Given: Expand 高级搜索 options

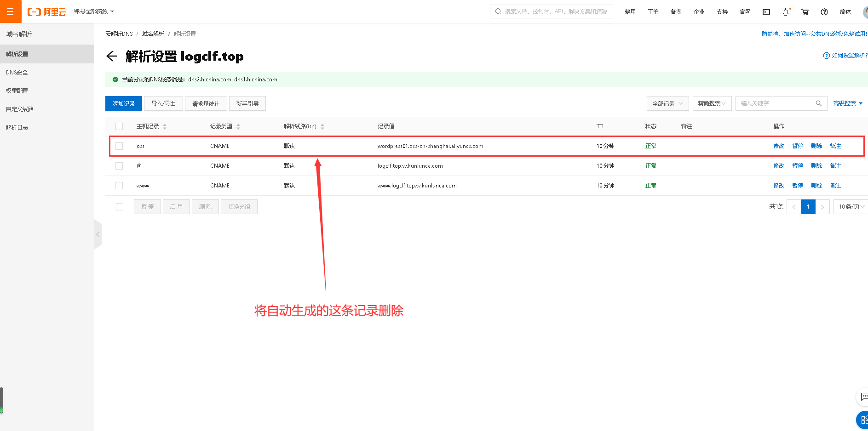Looking at the screenshot, I should pos(848,103).
